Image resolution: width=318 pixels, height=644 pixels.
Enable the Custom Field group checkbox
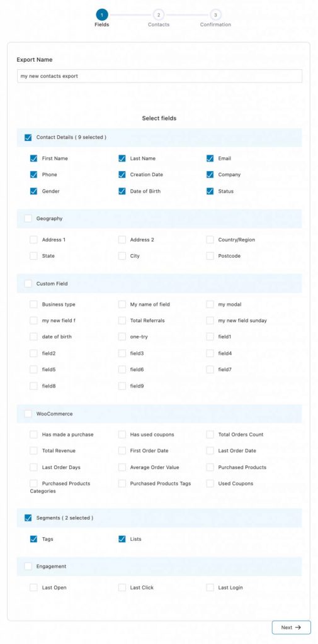28,284
